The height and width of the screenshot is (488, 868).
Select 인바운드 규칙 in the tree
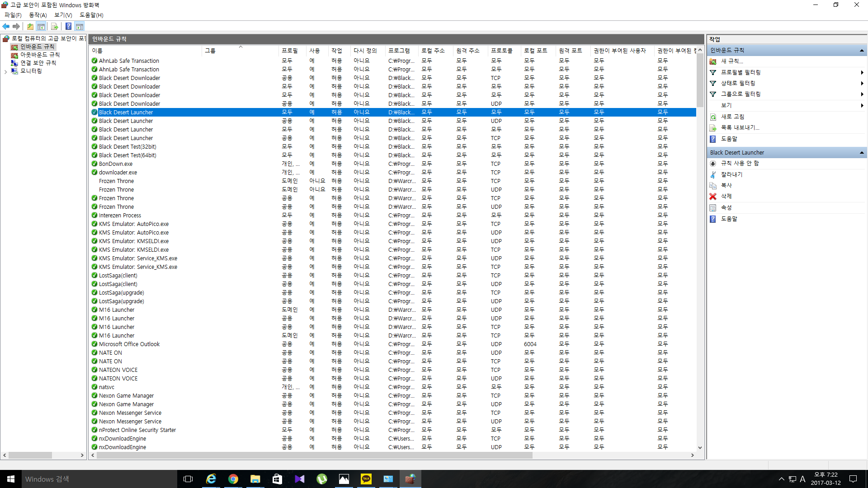tap(37, 47)
